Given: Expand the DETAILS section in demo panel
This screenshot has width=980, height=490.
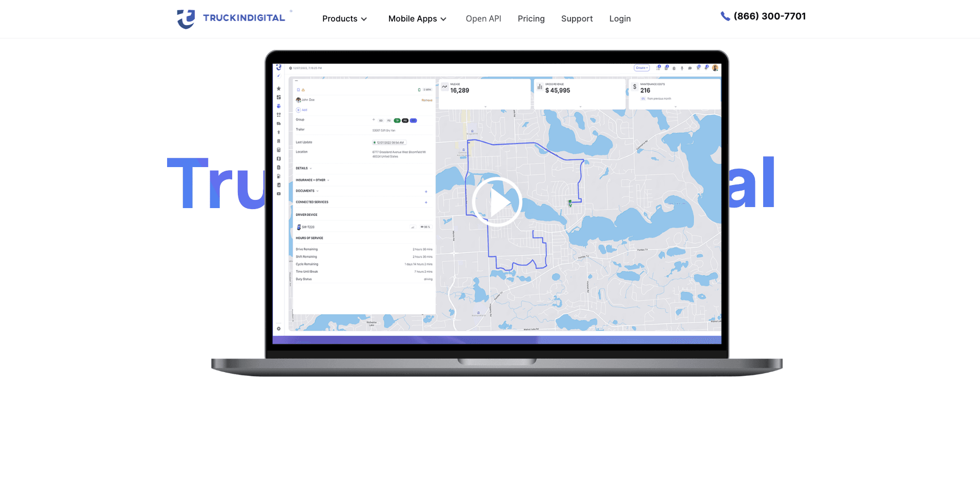Looking at the screenshot, I should [x=304, y=168].
